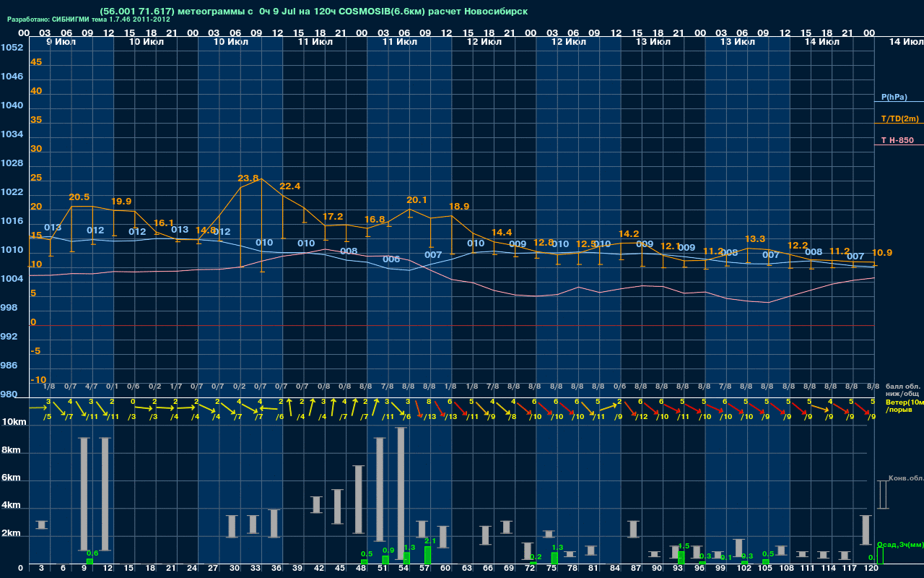Select the P(hPa) legend entry
The height and width of the screenshot is (578, 924).
pos(894,97)
